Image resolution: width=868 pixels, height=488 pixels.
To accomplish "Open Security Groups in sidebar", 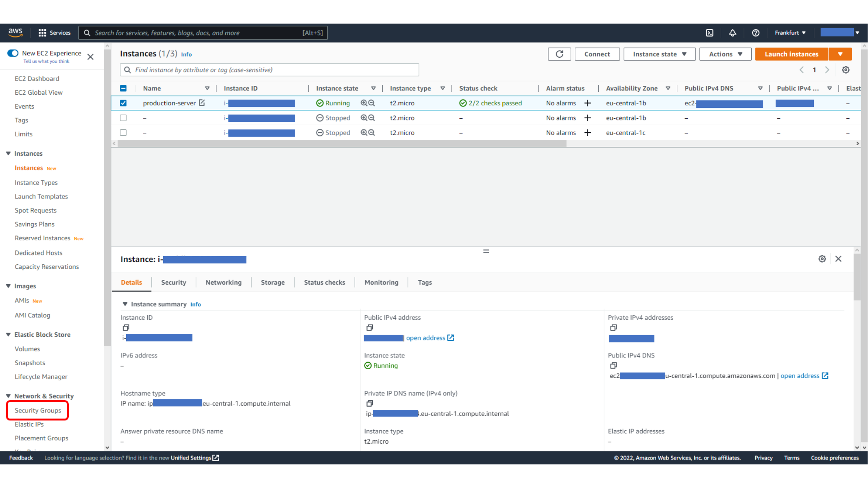I will pos(38,410).
